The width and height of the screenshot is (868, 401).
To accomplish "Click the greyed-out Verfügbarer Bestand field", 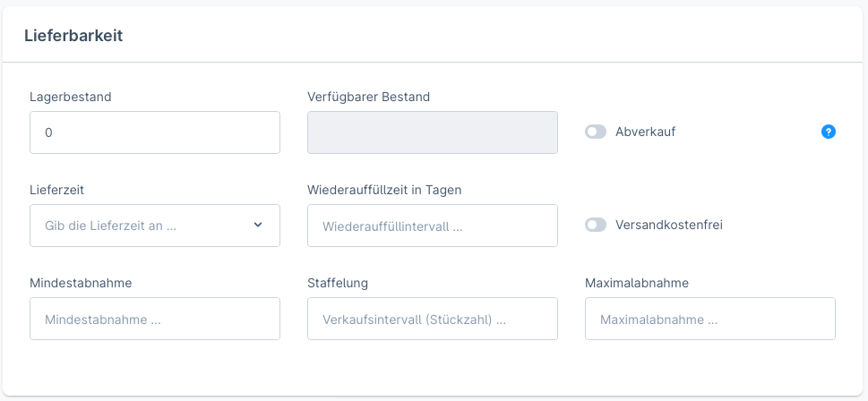I will [432, 132].
